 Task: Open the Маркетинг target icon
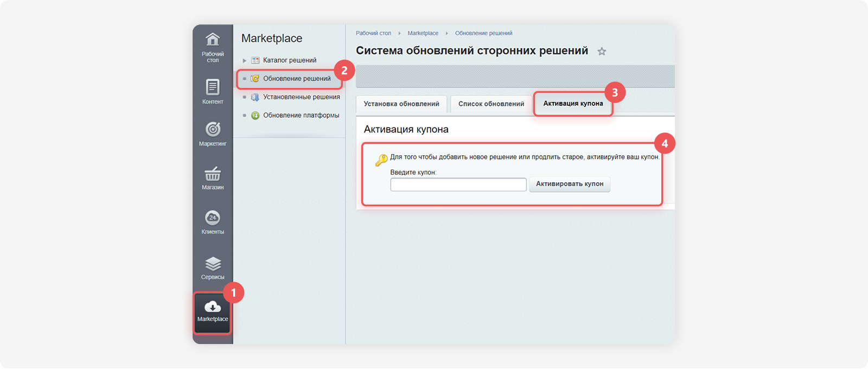coord(213,129)
